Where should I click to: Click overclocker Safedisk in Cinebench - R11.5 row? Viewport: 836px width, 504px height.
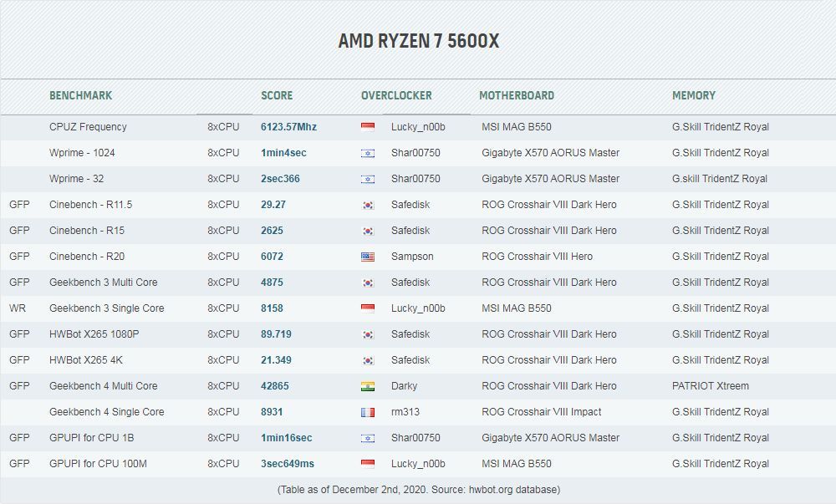[410, 205]
